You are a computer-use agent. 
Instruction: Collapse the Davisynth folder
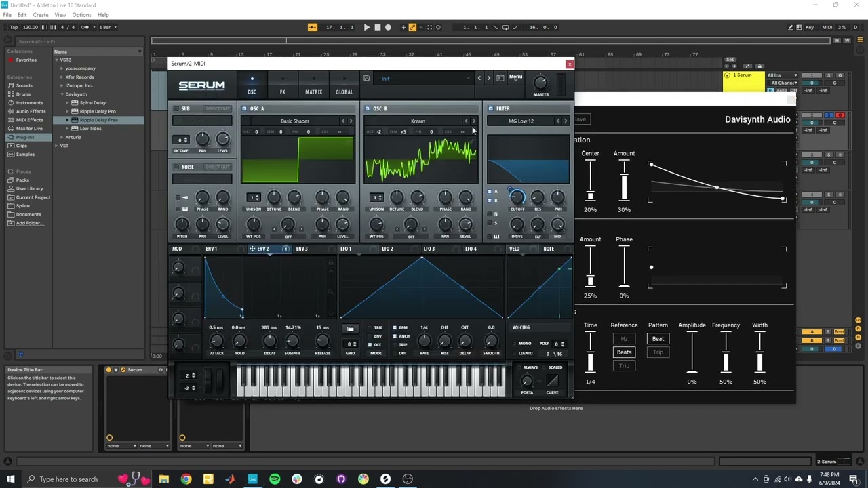[62, 94]
